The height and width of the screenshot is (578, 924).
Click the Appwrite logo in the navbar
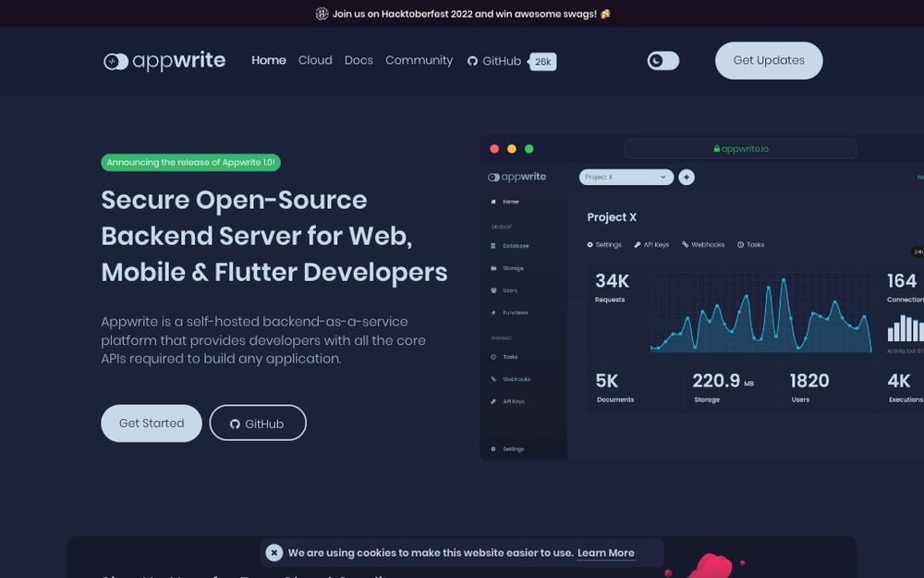point(164,60)
